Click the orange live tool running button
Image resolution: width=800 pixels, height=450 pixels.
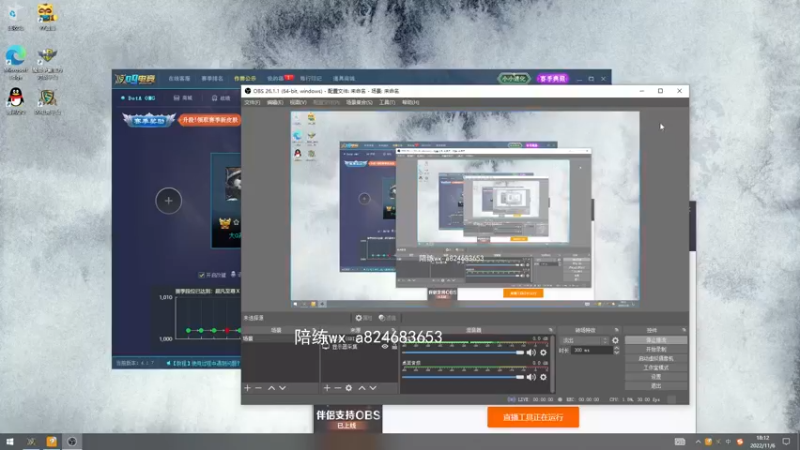point(533,417)
